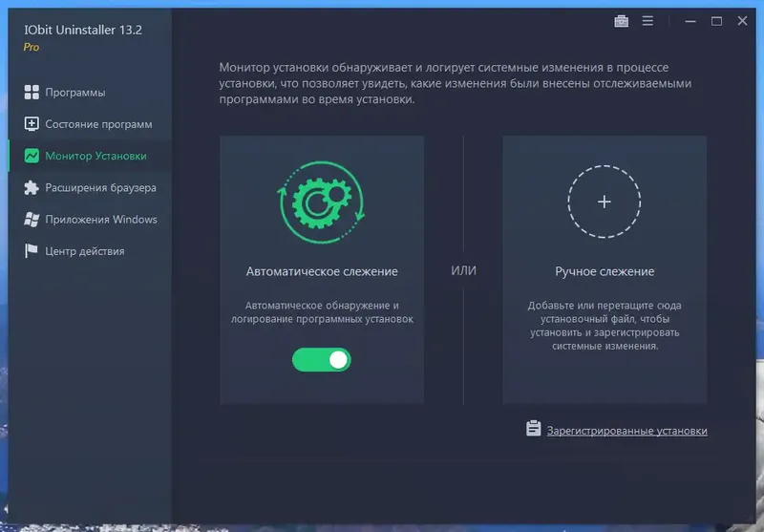Viewport: 764px width, 532px height.
Task: Click the Приложения Windows logo icon
Action: pyautogui.click(x=32, y=220)
